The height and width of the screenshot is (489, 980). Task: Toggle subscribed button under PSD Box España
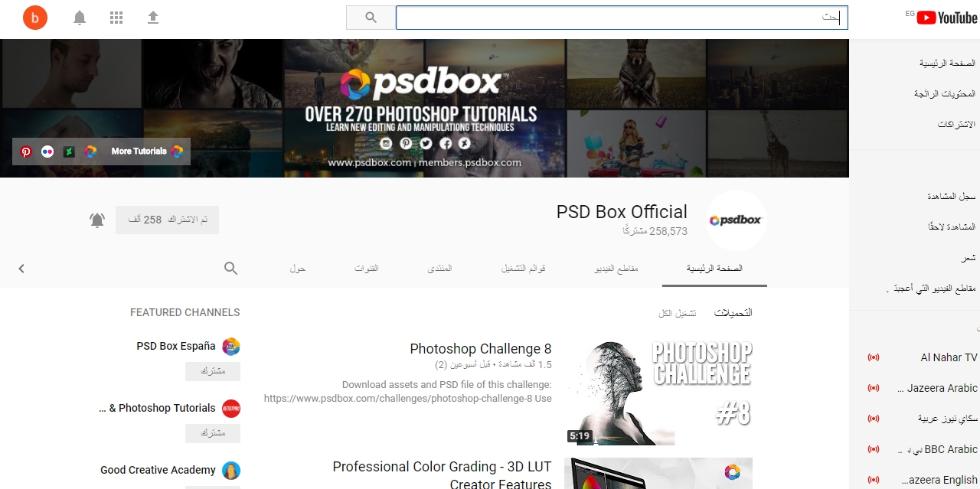213,371
